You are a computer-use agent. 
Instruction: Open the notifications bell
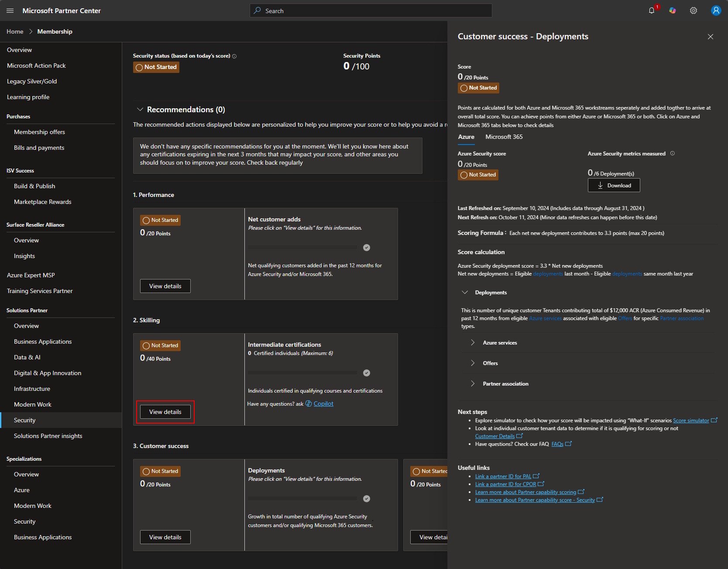click(652, 10)
